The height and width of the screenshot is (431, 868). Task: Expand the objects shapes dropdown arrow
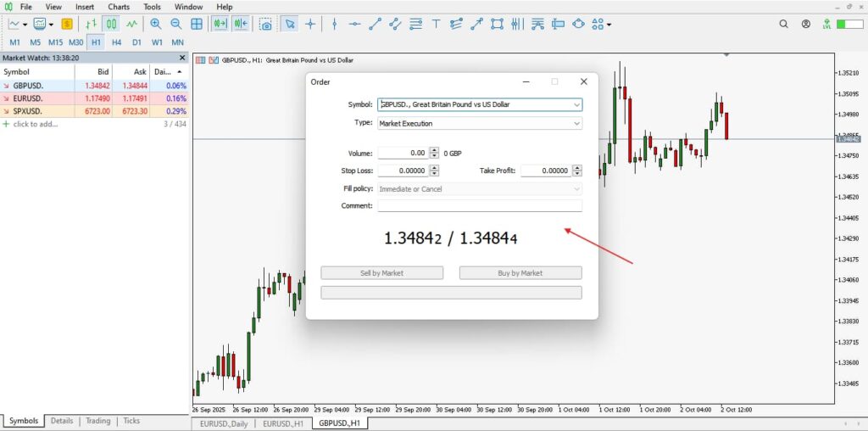609,25
